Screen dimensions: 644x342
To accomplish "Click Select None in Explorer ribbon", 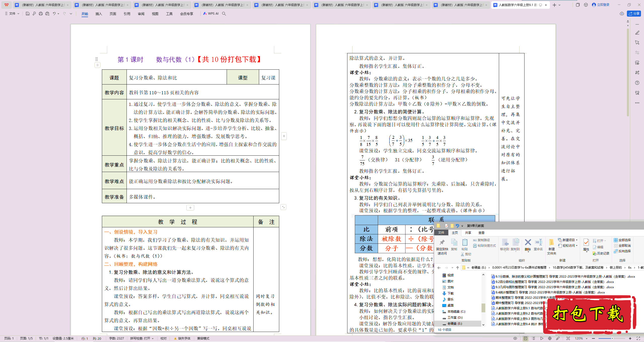I will click(622, 245).
